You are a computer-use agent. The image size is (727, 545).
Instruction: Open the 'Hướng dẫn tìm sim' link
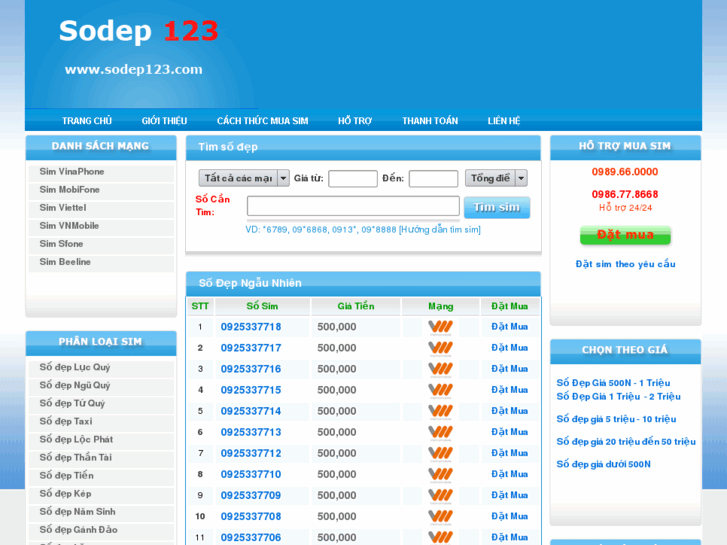[x=440, y=230]
